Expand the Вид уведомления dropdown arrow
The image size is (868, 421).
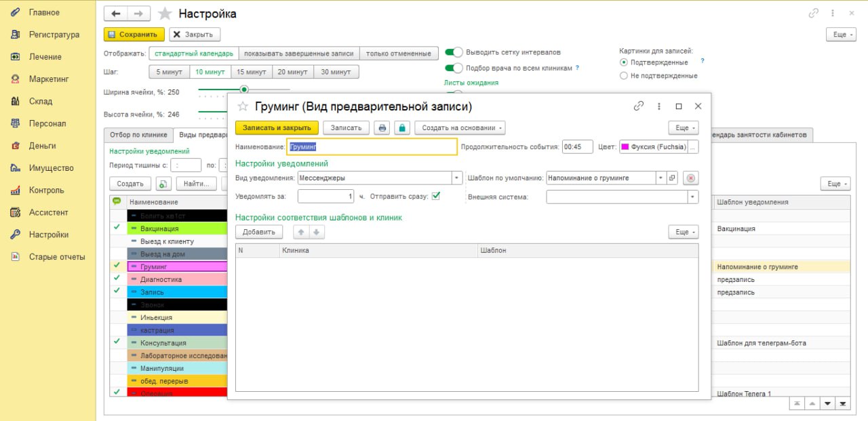[x=456, y=178]
